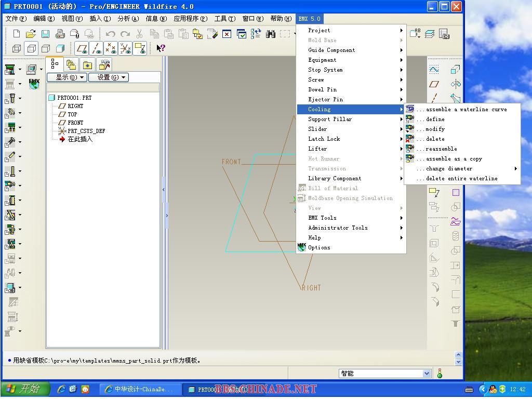
Task: Switch to the folder browser tab
Action: 71,65
